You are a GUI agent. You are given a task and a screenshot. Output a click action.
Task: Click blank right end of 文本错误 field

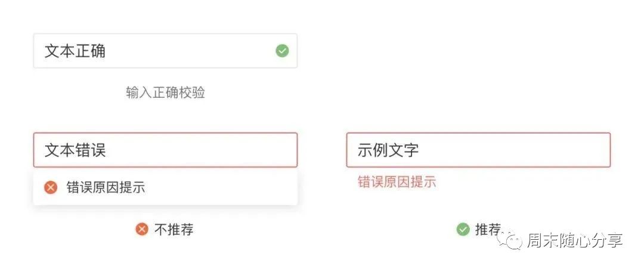click(262, 150)
